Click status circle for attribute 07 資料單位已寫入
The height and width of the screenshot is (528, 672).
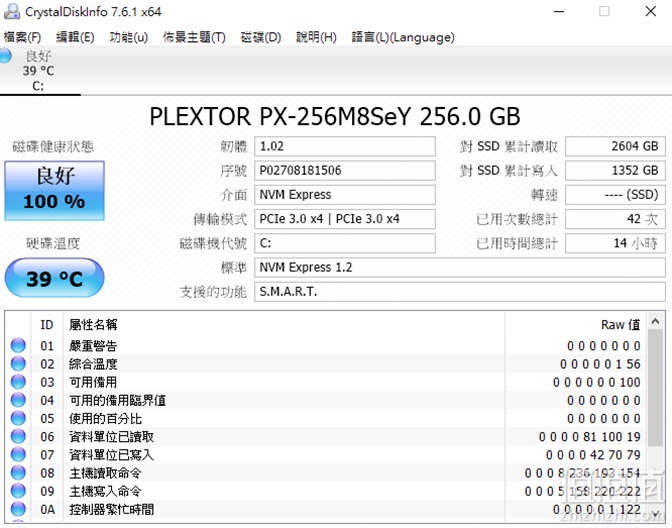click(x=18, y=454)
